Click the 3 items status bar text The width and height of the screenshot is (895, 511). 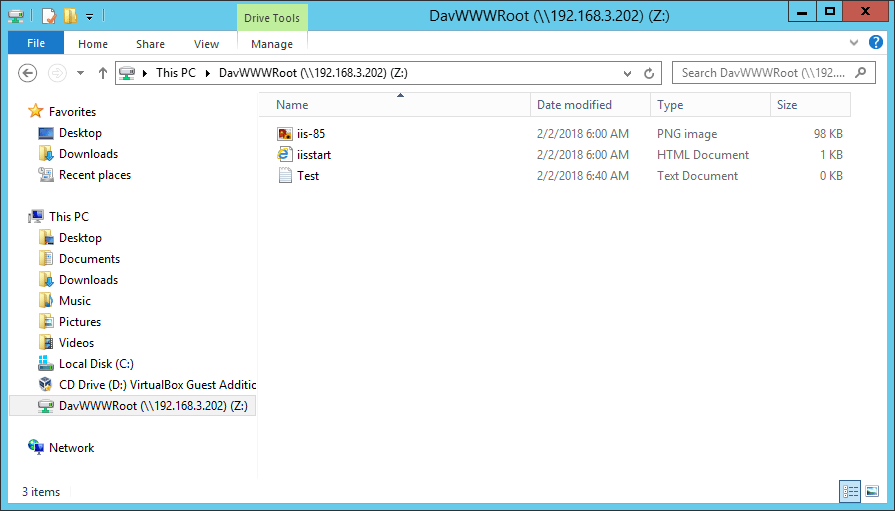pos(41,492)
